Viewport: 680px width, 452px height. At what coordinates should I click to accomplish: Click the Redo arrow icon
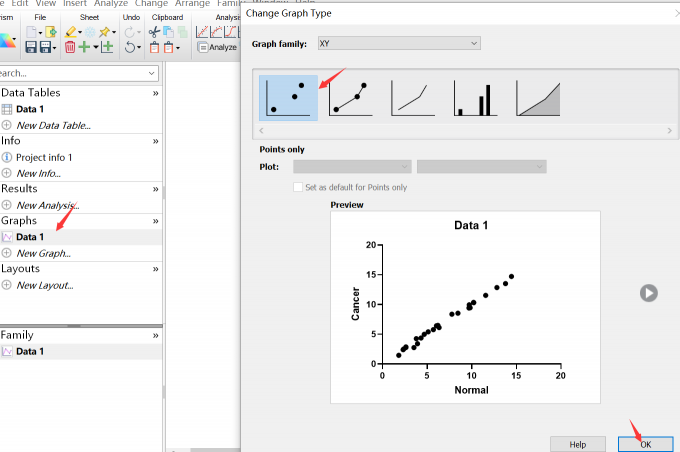point(130,32)
